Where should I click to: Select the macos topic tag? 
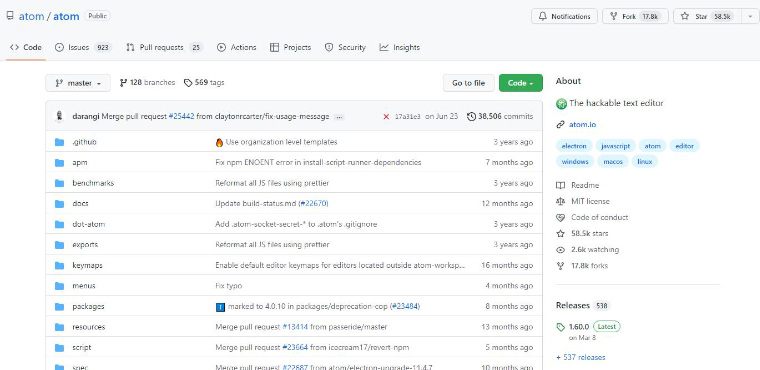click(x=613, y=161)
